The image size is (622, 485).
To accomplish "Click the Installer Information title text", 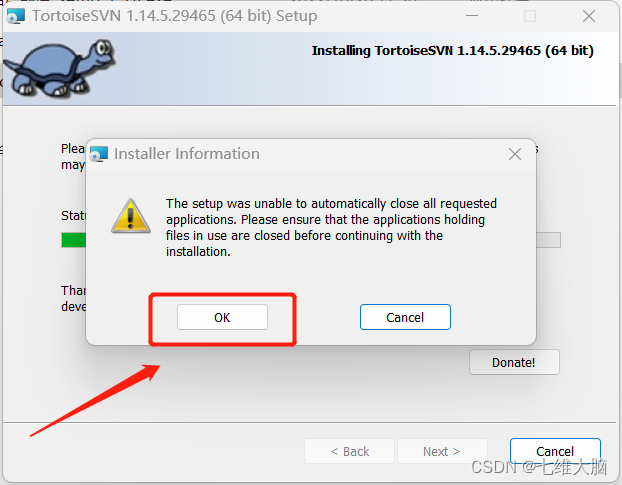I will coord(187,154).
